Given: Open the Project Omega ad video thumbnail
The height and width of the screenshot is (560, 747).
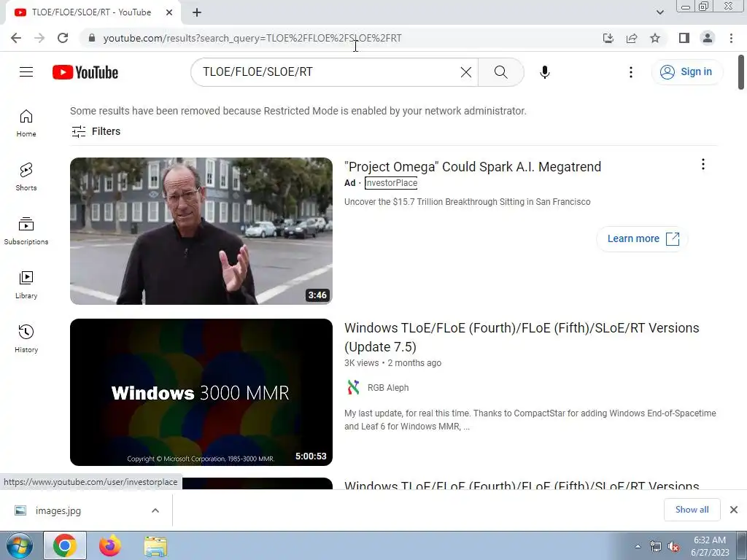Looking at the screenshot, I should tap(201, 231).
